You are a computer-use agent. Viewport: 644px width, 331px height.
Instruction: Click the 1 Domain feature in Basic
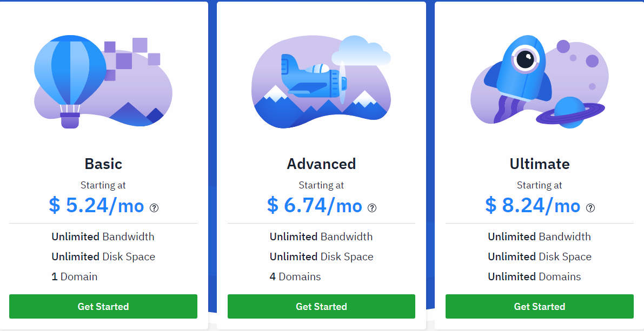(75, 276)
